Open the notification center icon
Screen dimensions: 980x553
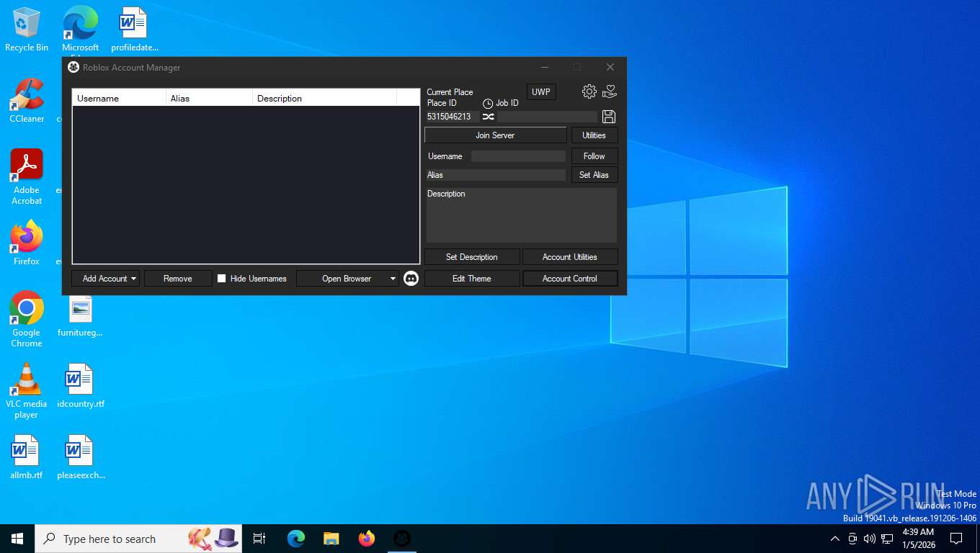pyautogui.click(x=956, y=539)
